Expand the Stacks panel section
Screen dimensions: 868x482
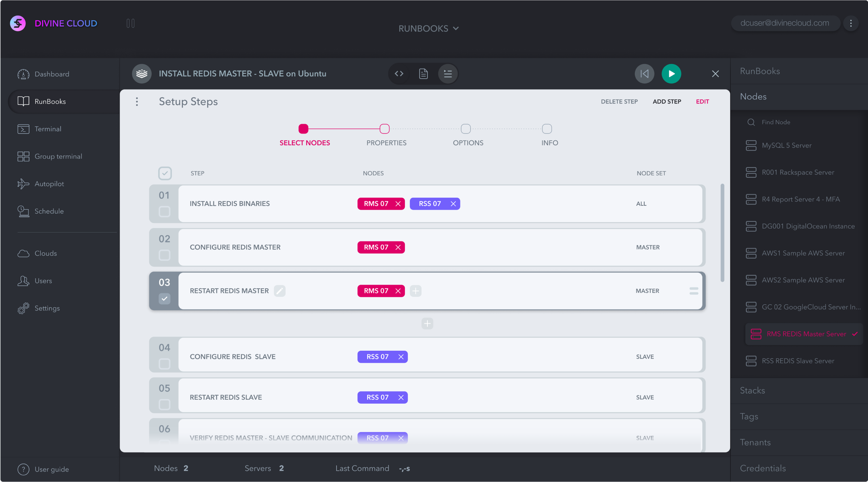tap(752, 390)
